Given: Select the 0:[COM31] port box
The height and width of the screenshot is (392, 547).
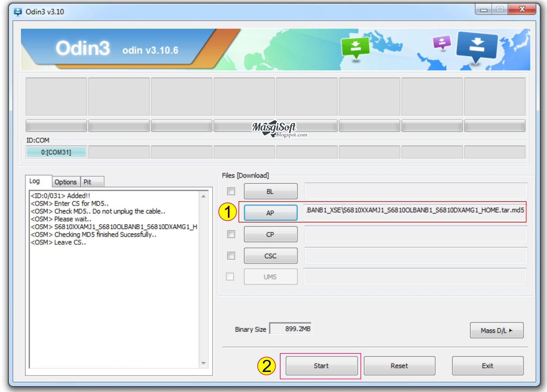Looking at the screenshot, I should click(56, 152).
